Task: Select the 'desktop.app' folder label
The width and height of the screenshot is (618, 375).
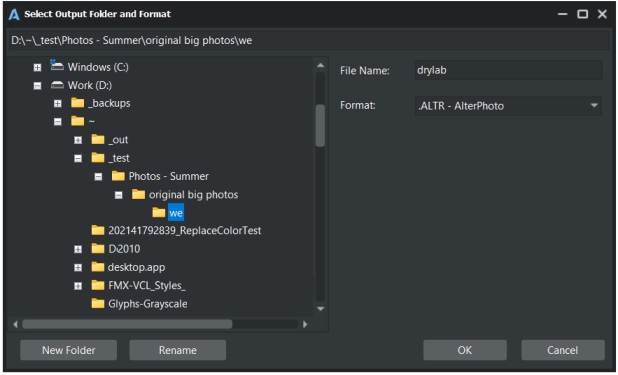Action: click(x=136, y=267)
